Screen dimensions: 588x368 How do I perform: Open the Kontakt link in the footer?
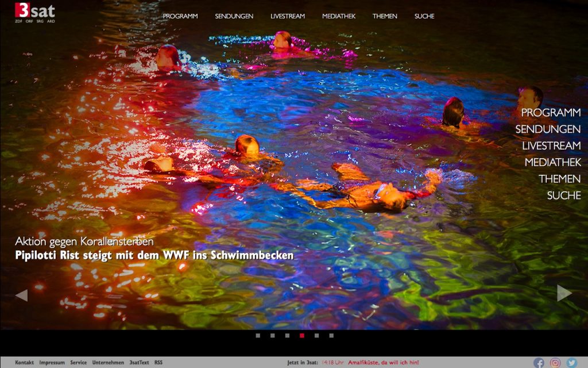25,362
